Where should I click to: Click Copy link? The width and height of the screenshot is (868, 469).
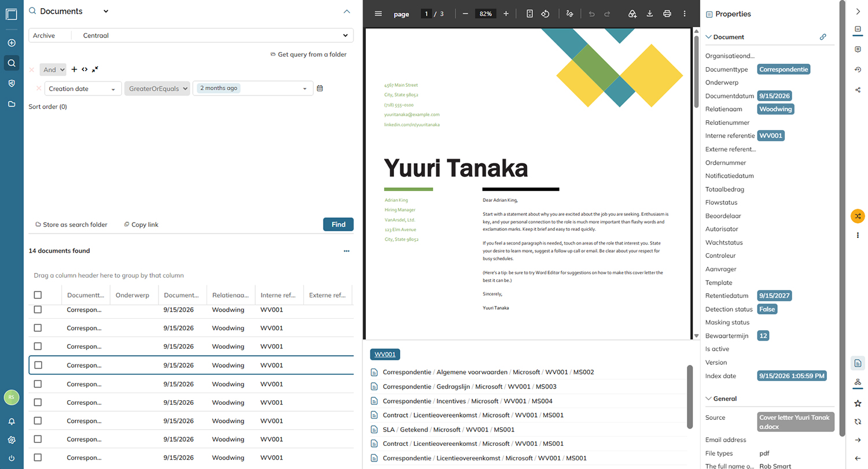(141, 224)
